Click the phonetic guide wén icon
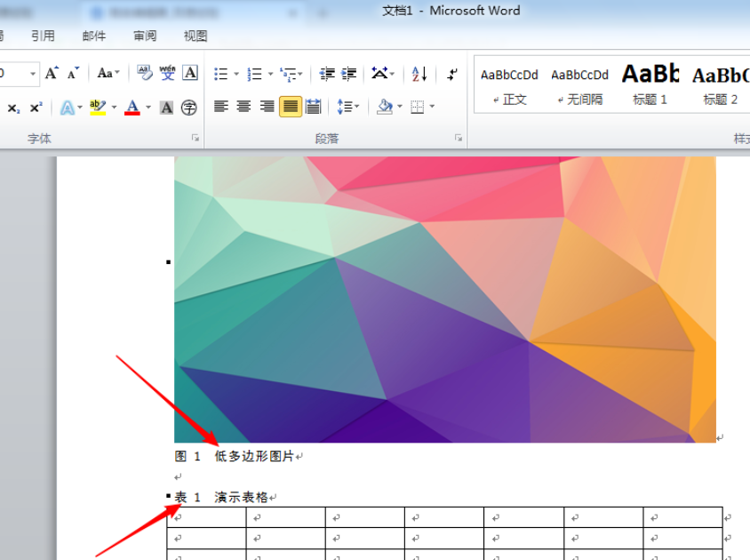 point(167,73)
